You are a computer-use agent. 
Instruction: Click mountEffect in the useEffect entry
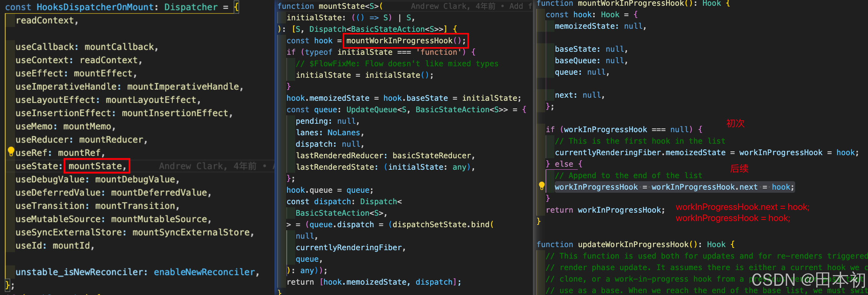pyautogui.click(x=103, y=73)
